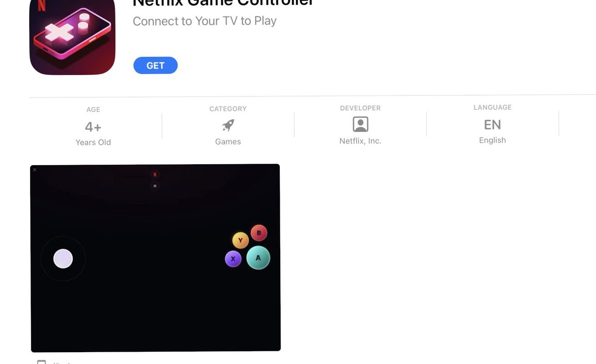
Task: Select the developer person icon
Action: [x=360, y=124]
